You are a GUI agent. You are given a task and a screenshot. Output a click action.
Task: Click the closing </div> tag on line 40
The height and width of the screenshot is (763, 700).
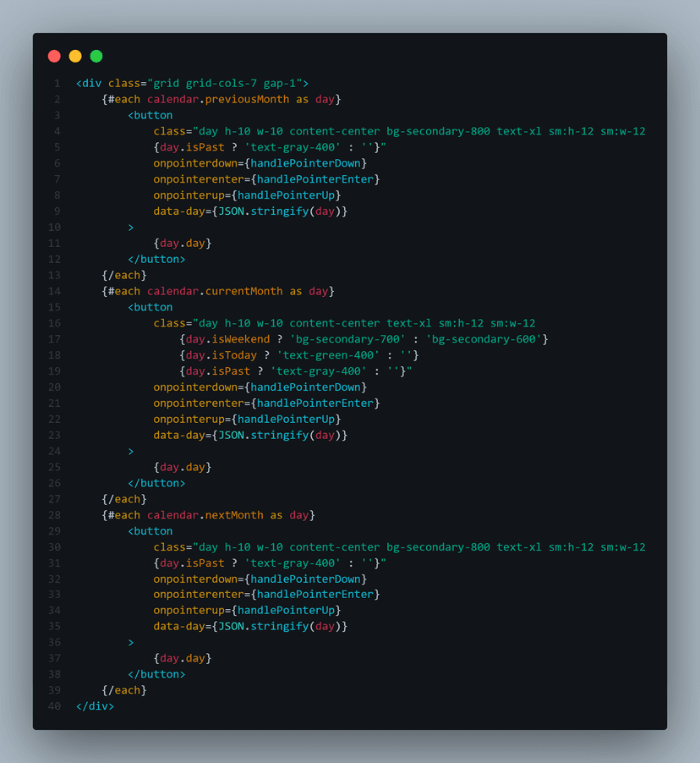click(x=95, y=706)
